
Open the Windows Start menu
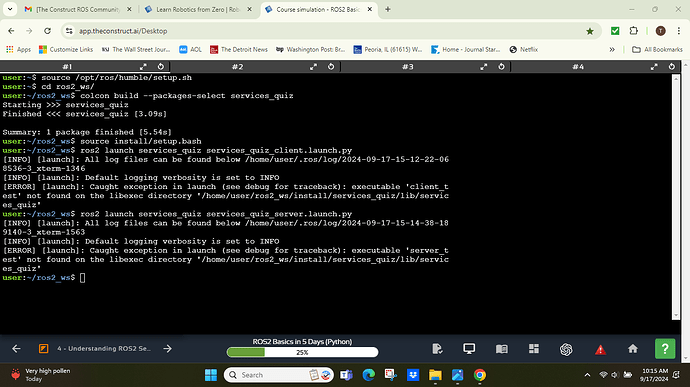tap(211, 375)
